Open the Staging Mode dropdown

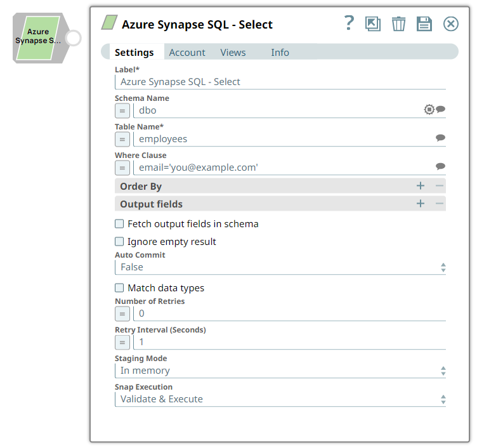(x=280, y=371)
